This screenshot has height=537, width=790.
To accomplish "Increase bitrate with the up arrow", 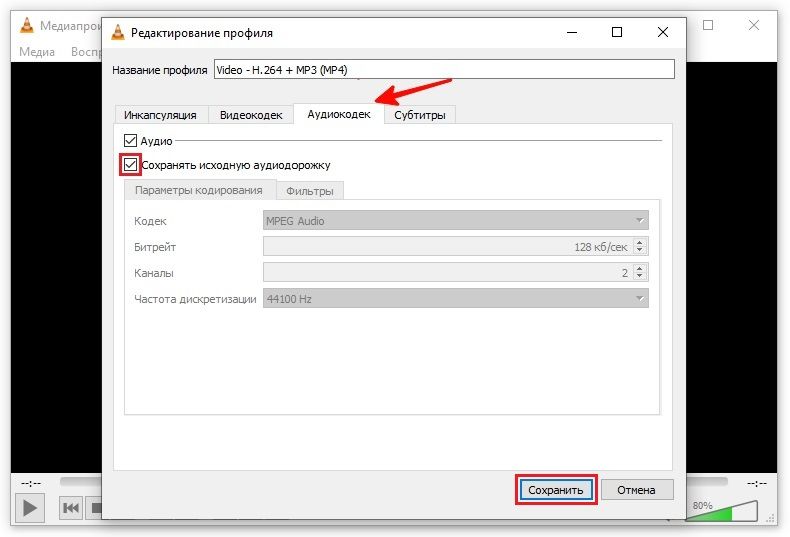I will click(x=641, y=242).
